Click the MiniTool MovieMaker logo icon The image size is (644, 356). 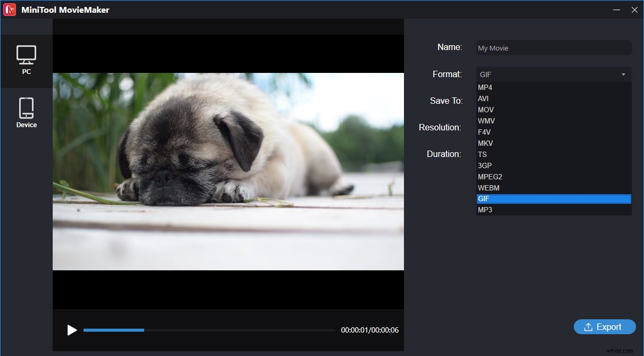coord(9,9)
